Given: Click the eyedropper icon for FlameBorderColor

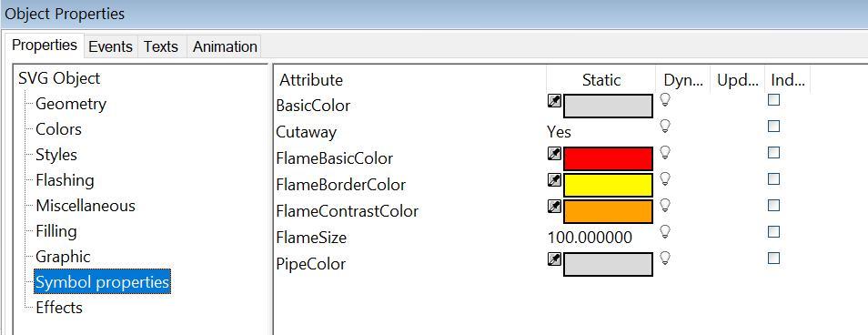Looking at the screenshot, I should pos(554,180).
